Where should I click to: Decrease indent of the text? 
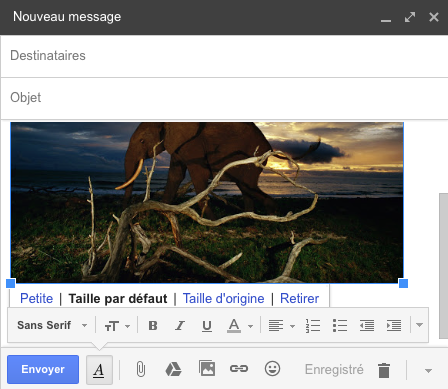tap(367, 326)
